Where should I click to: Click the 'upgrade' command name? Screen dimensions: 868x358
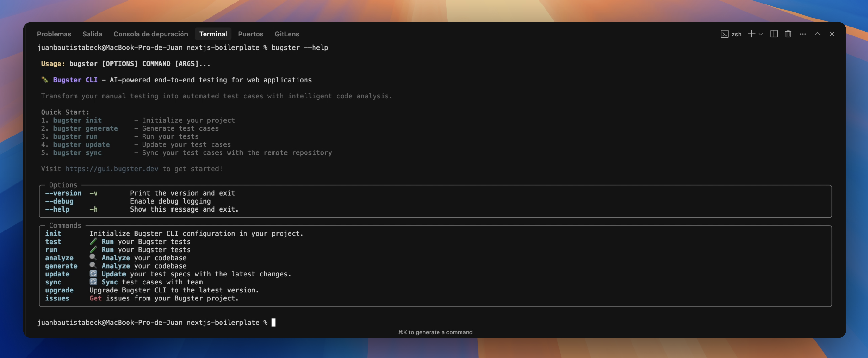[59, 290]
